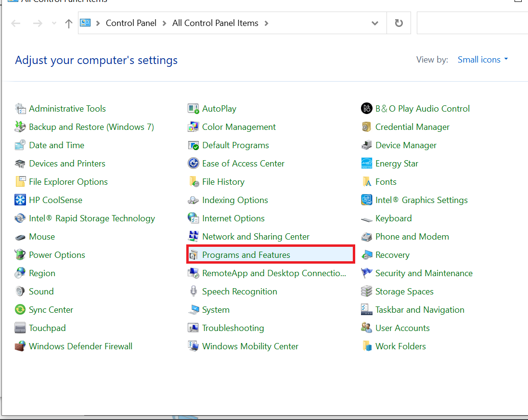Screen dimensions: 528x420
Task: Click the Devices and Printers icon
Action: click(x=20, y=164)
